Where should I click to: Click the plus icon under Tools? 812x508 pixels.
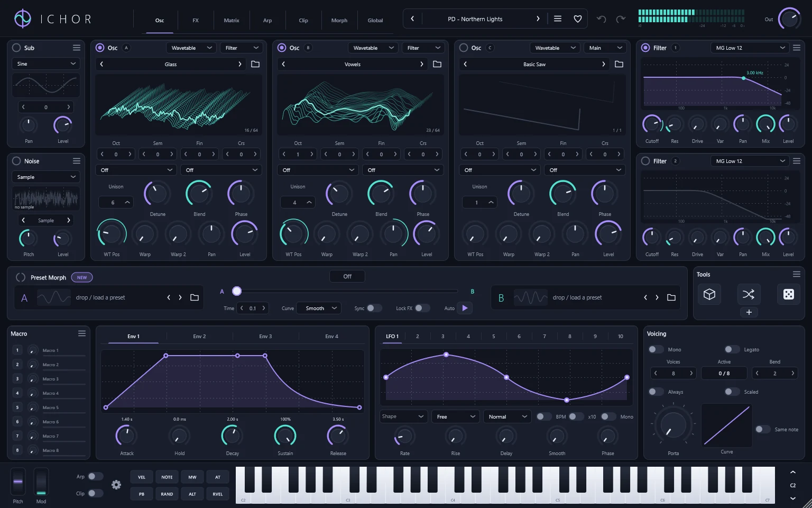(x=749, y=312)
